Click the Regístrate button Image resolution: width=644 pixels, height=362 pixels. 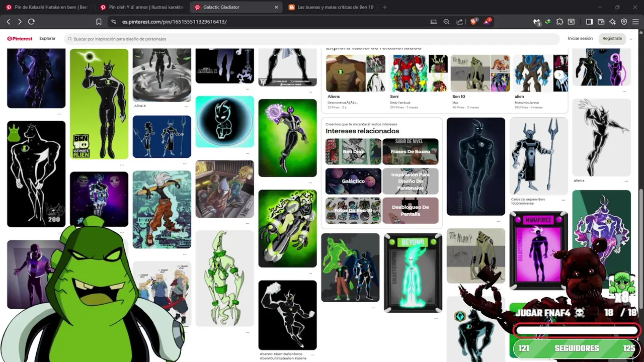[612, 39]
